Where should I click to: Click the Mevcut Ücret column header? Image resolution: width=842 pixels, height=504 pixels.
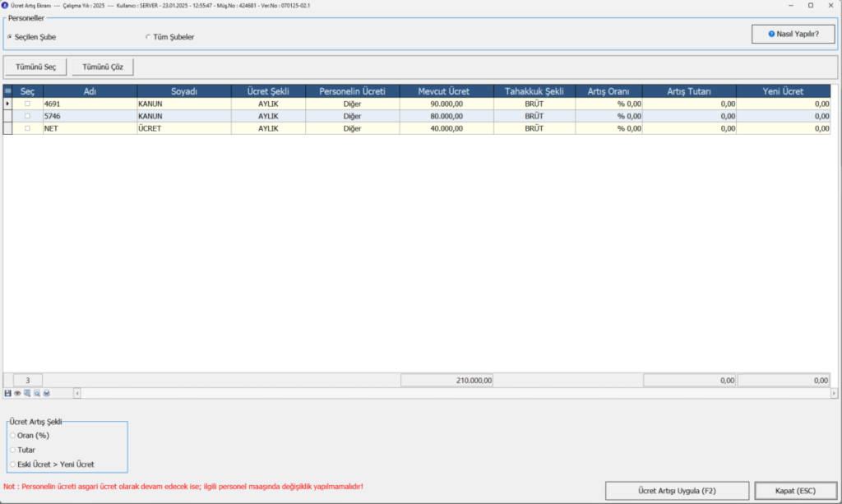pyautogui.click(x=446, y=91)
